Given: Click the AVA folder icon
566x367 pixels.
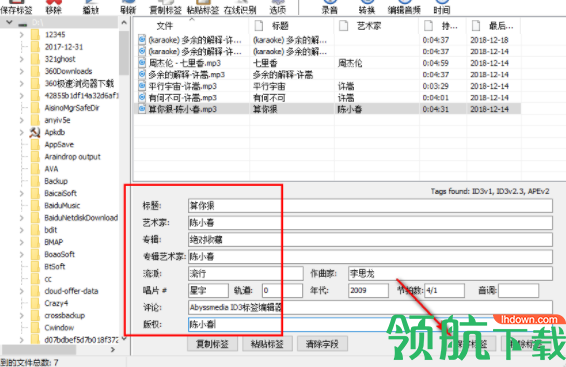Looking at the screenshot, I should point(35,169).
